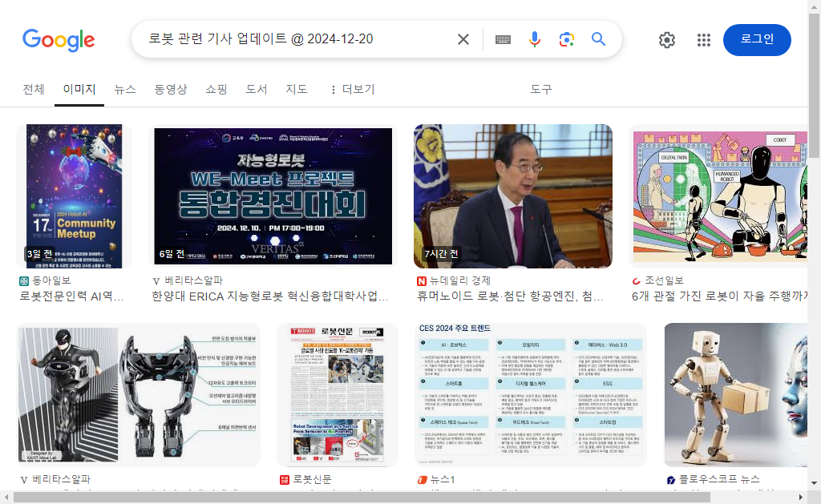Open WE-Meet 프로젝트 통합경진대회 image
This screenshot has height=504, width=821.
[x=273, y=196]
